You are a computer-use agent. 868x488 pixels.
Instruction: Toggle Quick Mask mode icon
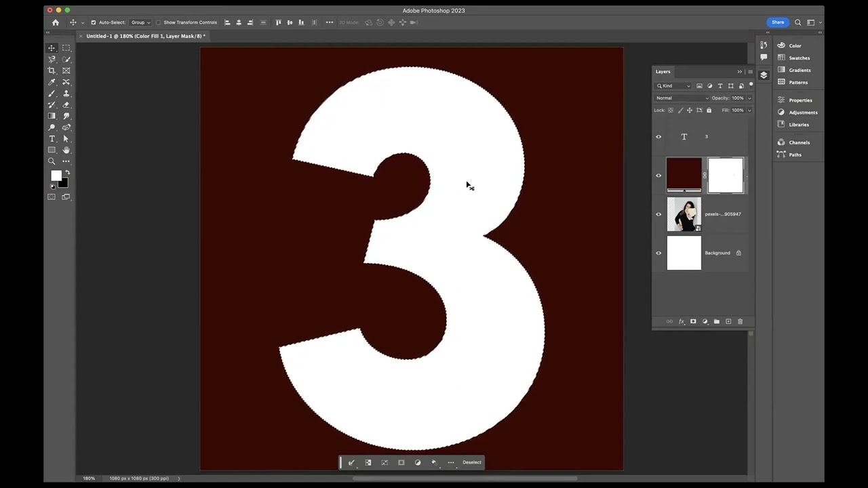[52, 197]
